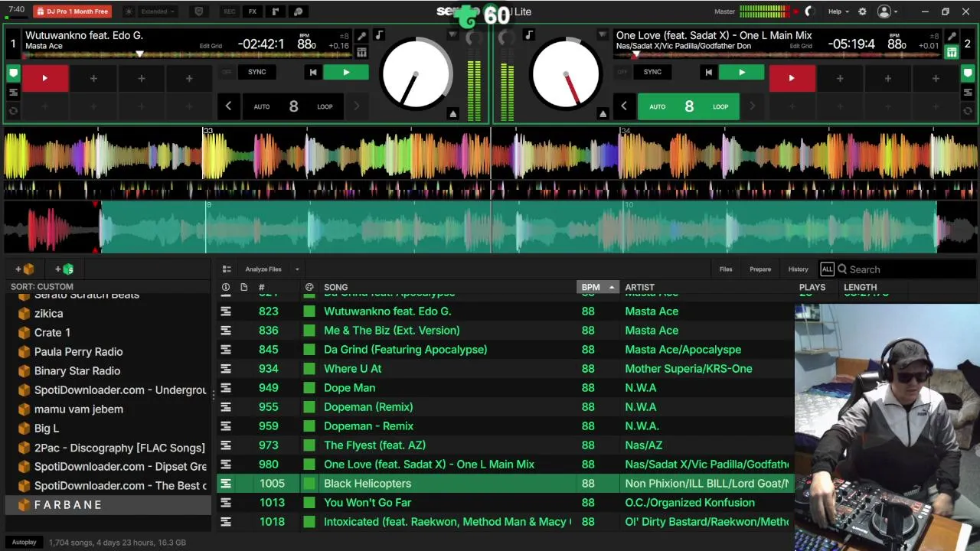Toggle SYNC on deck 1
Image resolution: width=980 pixels, height=551 pixels.
(256, 72)
